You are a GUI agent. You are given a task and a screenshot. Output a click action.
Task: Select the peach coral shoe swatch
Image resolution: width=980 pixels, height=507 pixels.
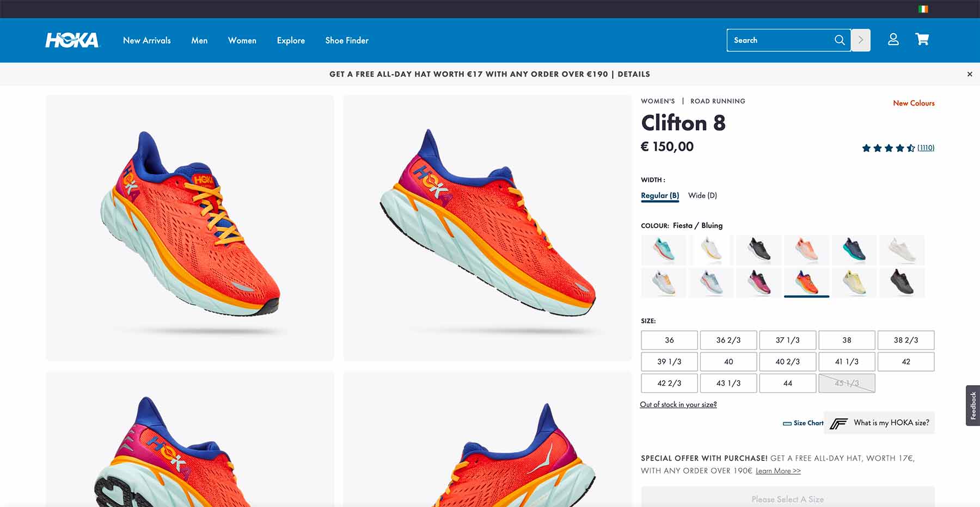tap(806, 250)
